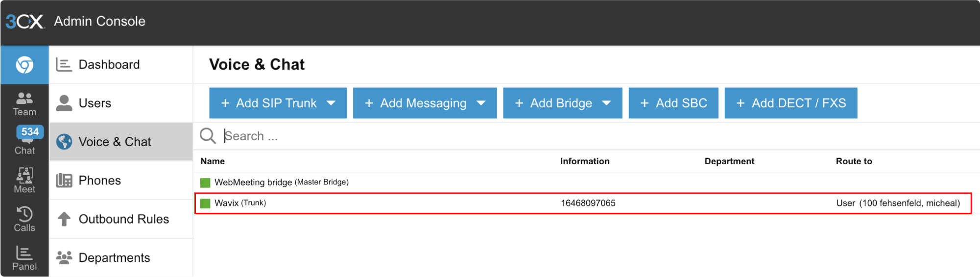Expand the Add Messaging dropdown arrow

click(481, 103)
